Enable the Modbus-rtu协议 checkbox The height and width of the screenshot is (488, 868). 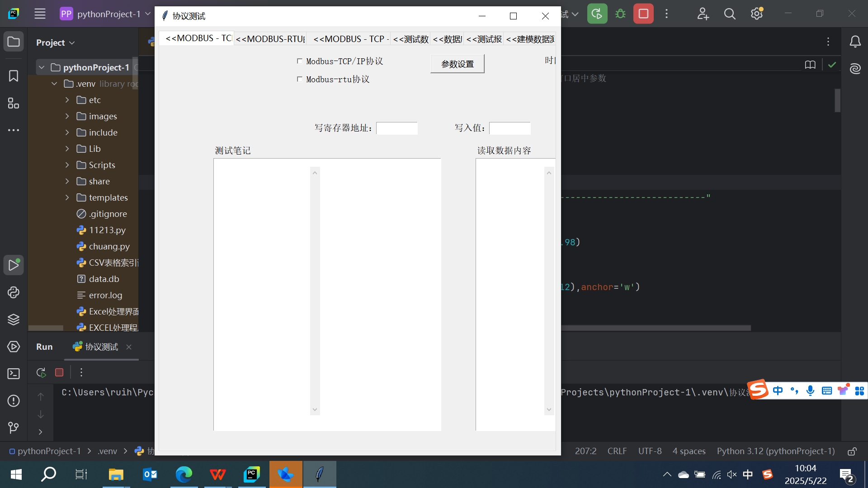tap(300, 79)
